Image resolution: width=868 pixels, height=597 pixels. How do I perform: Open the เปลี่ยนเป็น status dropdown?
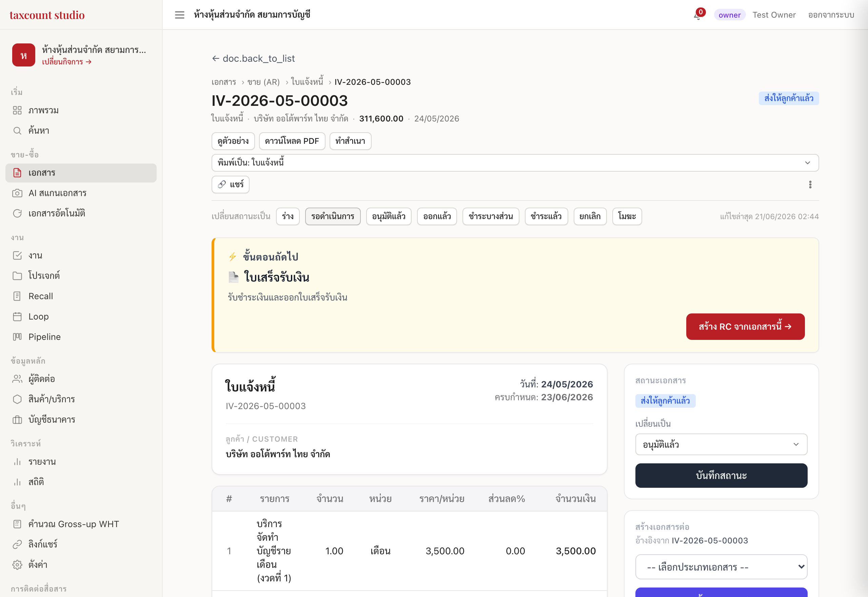pos(721,444)
